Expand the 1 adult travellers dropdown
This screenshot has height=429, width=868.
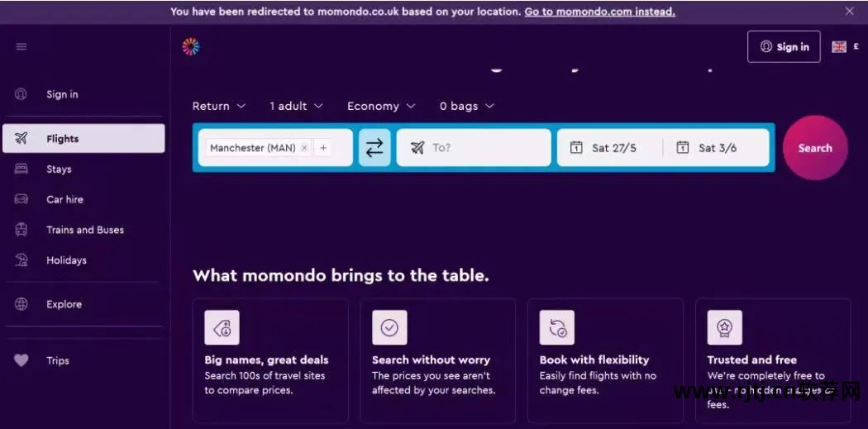click(296, 106)
